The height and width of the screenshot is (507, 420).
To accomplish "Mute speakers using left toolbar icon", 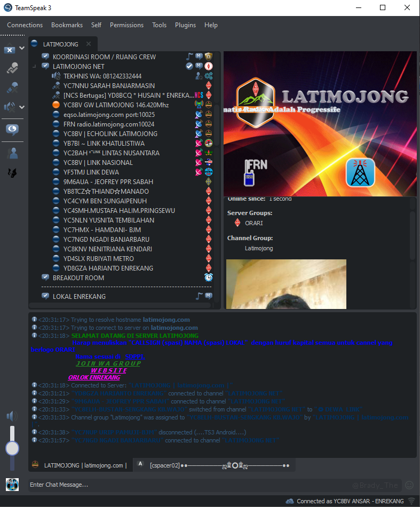I will [x=10, y=107].
